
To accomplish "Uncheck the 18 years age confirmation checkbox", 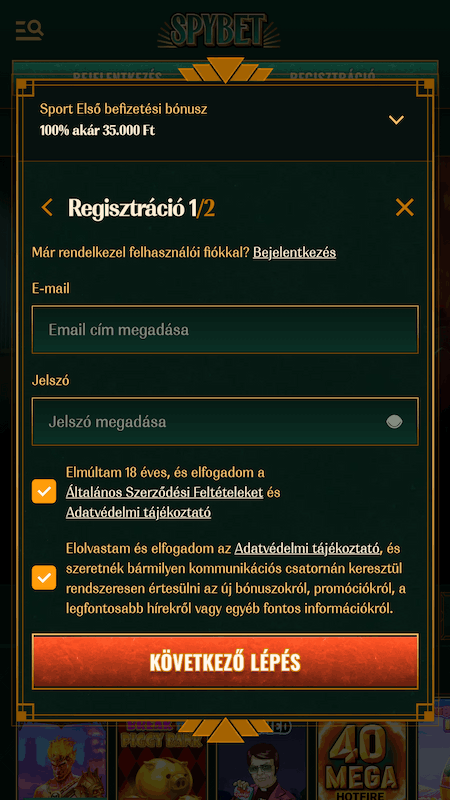I will (44, 491).
